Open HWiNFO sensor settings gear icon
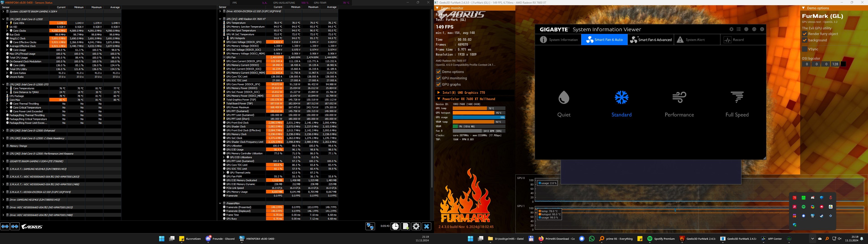The image size is (868, 244). pos(416,226)
